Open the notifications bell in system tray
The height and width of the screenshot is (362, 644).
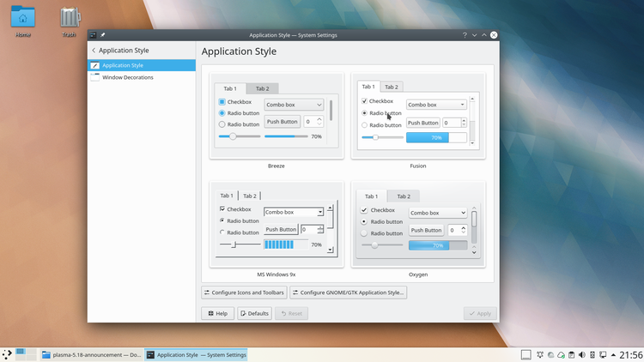pos(540,354)
